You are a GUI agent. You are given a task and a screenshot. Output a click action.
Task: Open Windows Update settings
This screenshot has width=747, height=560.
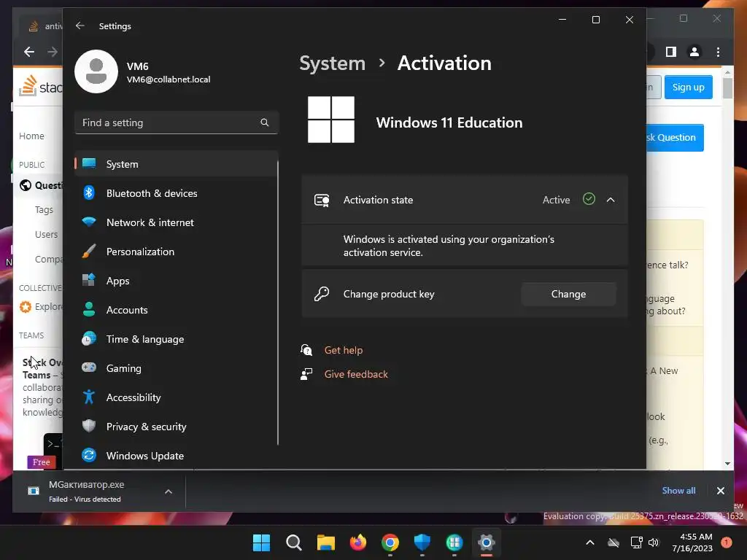176,456
